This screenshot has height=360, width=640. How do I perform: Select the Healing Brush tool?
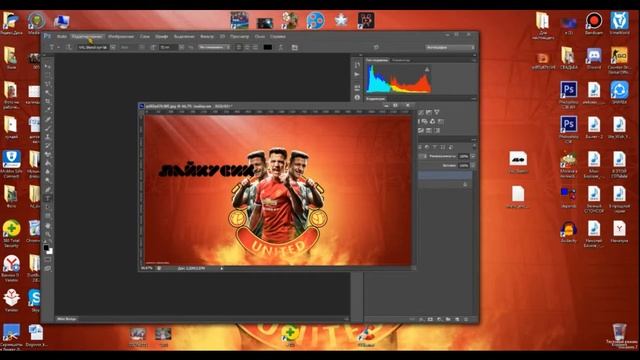pos(48,120)
